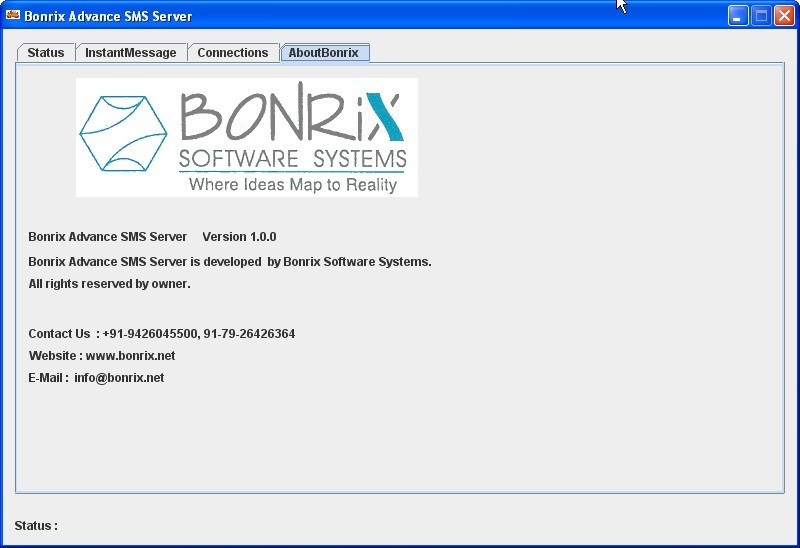Minimize the Bonrix Advance SMS Server window
This screenshot has height=548, width=800.
(x=737, y=16)
